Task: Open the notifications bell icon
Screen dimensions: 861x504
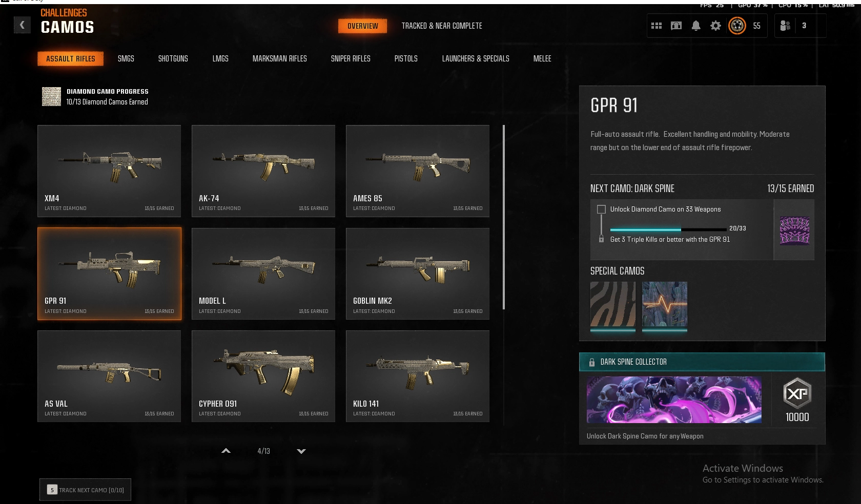Action: [x=696, y=26]
